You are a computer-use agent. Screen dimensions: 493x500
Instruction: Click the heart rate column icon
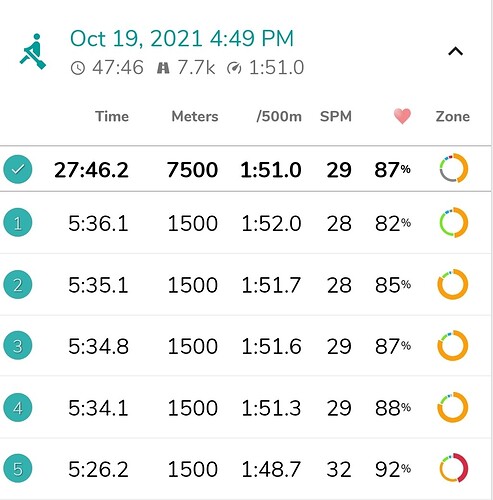(x=402, y=116)
